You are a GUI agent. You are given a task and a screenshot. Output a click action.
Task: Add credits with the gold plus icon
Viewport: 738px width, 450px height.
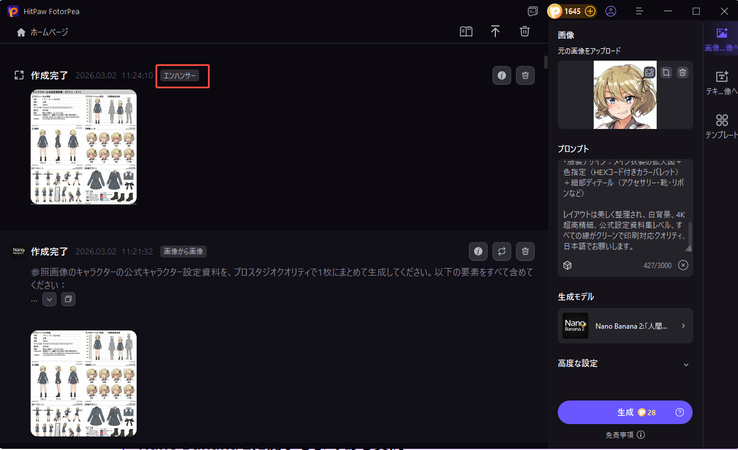590,11
